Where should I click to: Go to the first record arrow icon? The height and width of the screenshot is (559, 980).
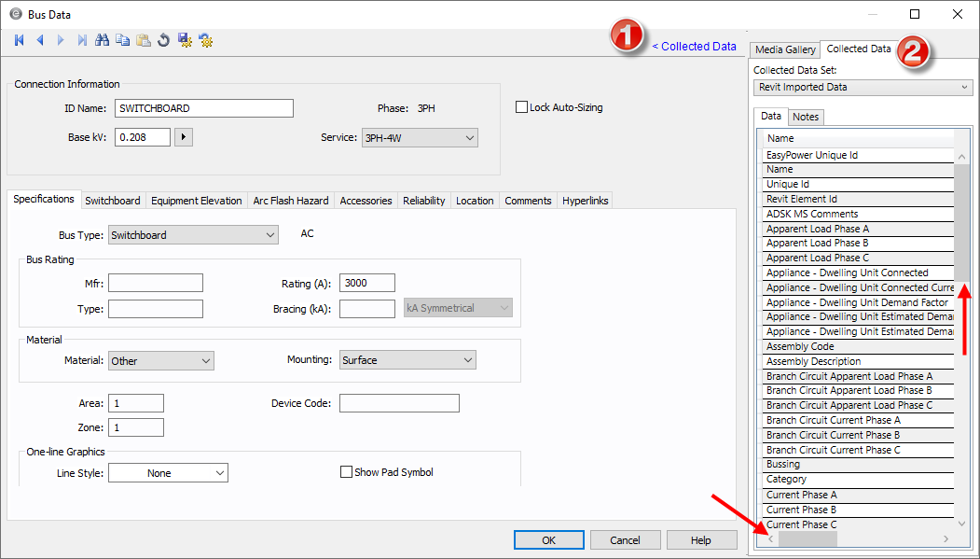pyautogui.click(x=20, y=40)
